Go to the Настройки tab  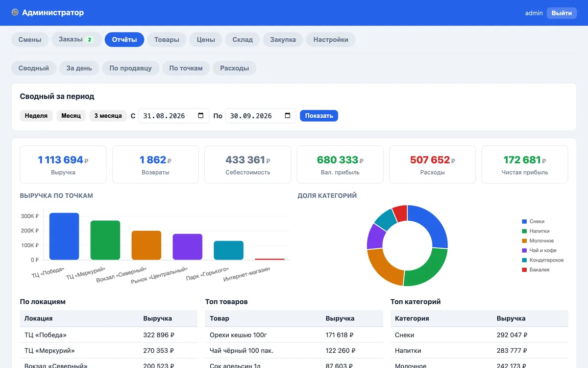pos(331,40)
